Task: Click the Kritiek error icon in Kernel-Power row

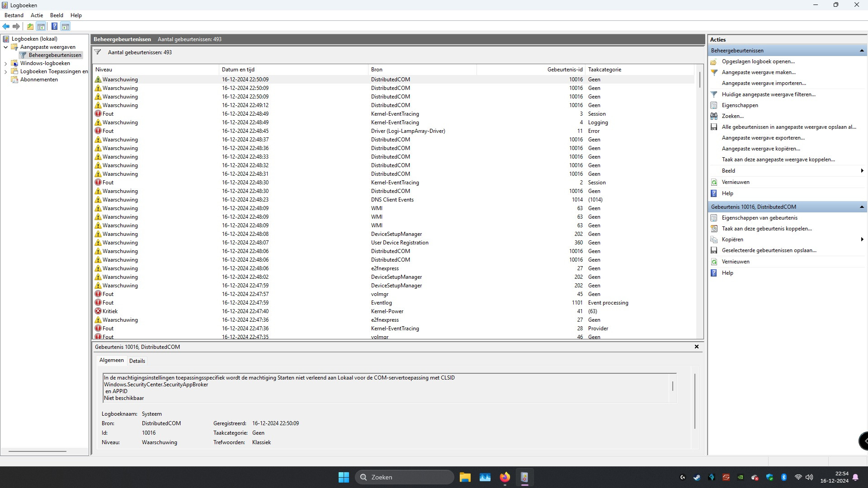Action: click(x=98, y=311)
